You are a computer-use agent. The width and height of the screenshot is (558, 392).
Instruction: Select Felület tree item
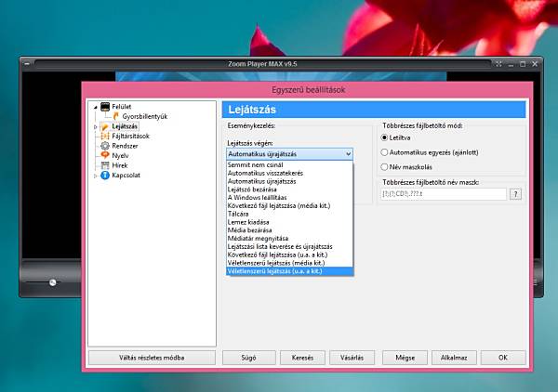[x=122, y=107]
